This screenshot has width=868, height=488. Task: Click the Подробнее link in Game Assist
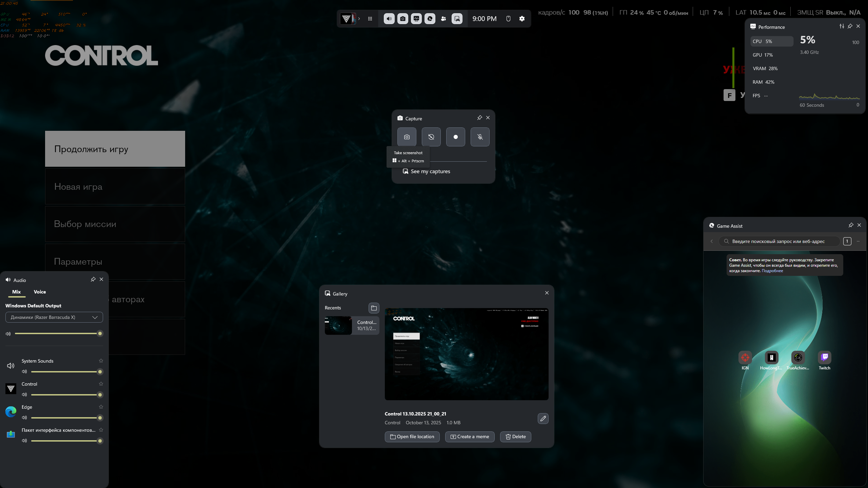coord(772,271)
